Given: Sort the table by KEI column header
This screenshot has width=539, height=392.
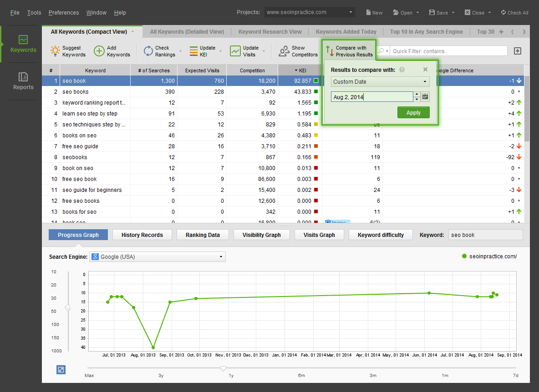Looking at the screenshot, I should tap(300, 70).
